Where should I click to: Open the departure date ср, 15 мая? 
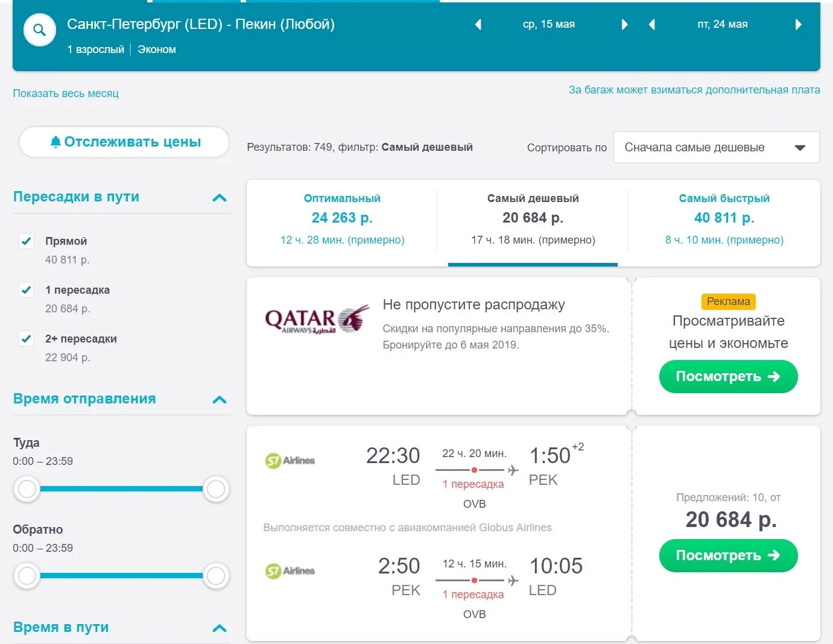pos(549,24)
